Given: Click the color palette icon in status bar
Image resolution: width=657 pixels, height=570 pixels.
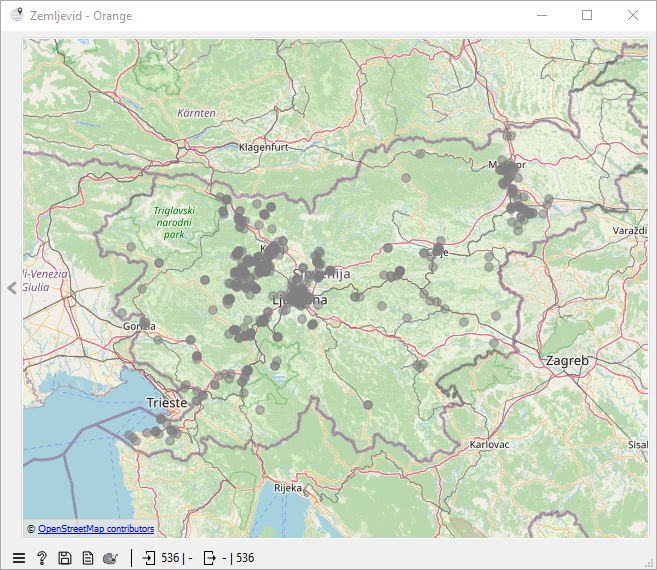Looking at the screenshot, I should [111, 558].
